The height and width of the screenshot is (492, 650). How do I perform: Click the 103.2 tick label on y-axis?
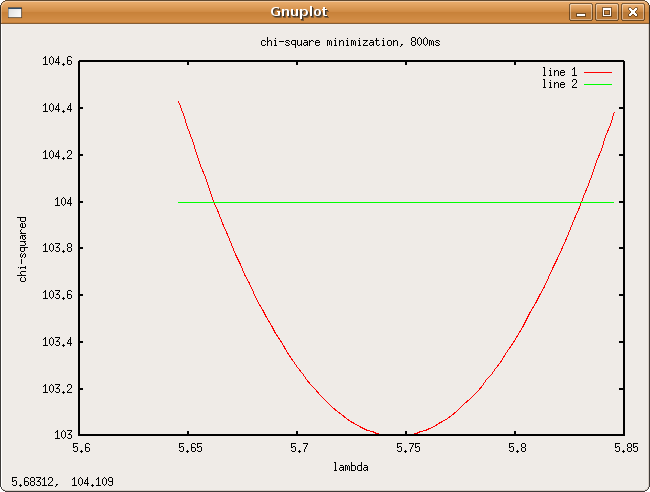[56, 389]
